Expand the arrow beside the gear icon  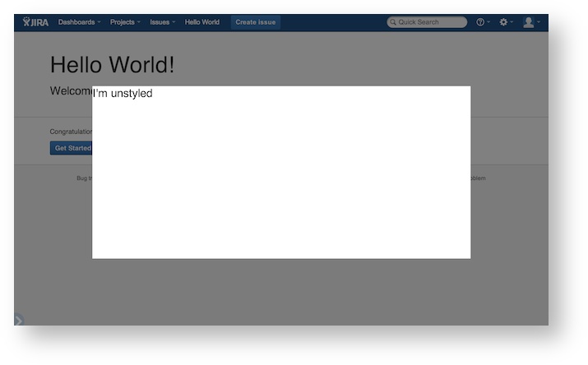513,23
